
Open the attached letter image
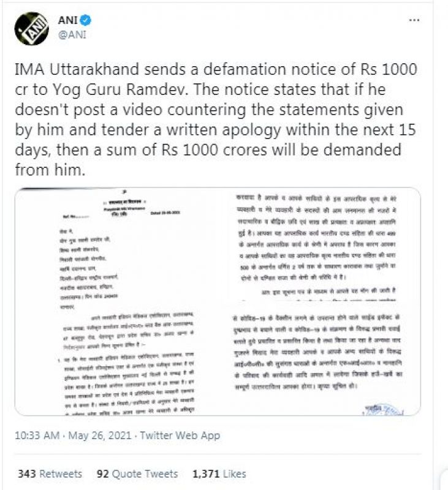[218, 301]
